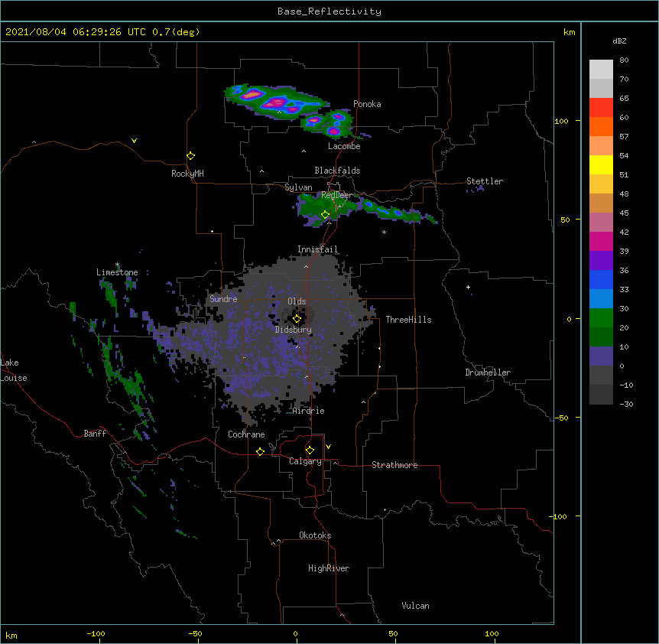Image resolution: width=659 pixels, height=644 pixels.
Task: Click the Olds label
Action: pyautogui.click(x=297, y=301)
